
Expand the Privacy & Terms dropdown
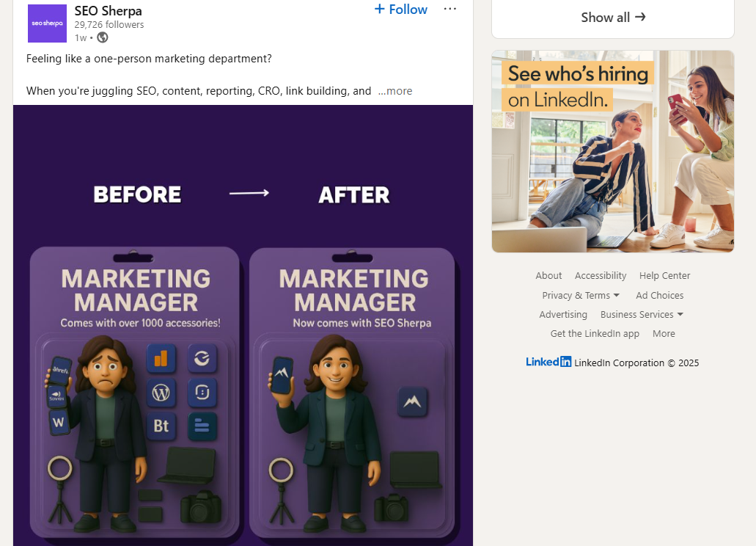coord(581,295)
